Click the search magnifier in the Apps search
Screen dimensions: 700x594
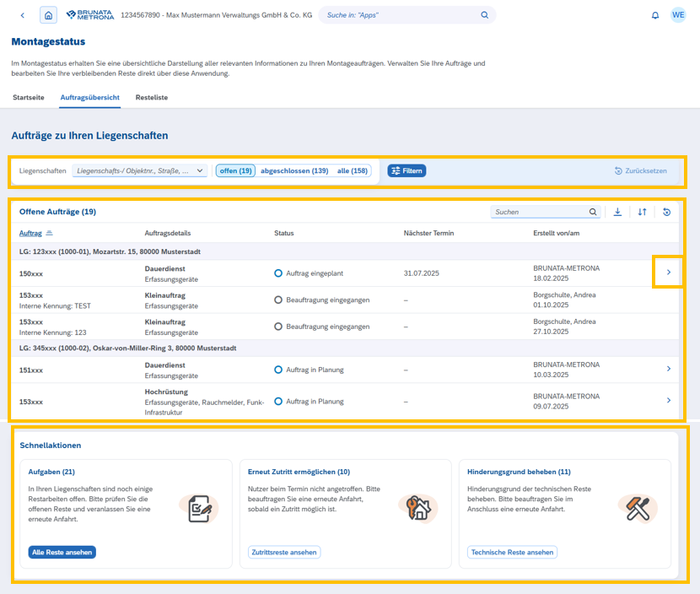pos(484,15)
